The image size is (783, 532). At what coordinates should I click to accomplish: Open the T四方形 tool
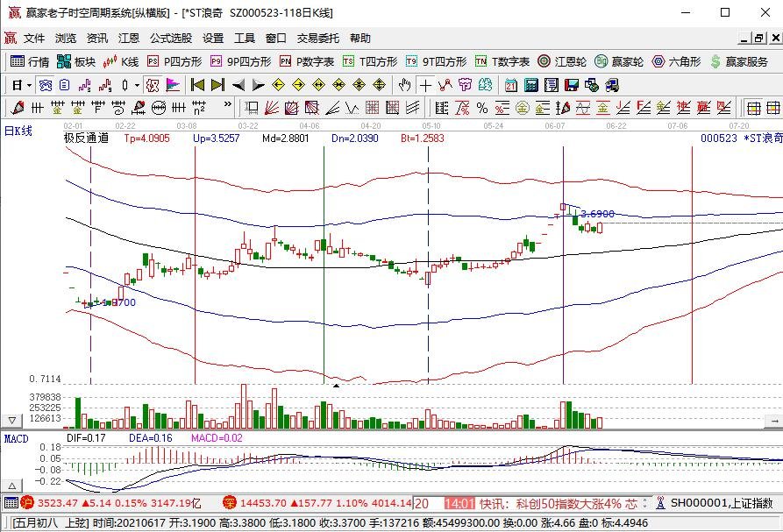(370, 61)
